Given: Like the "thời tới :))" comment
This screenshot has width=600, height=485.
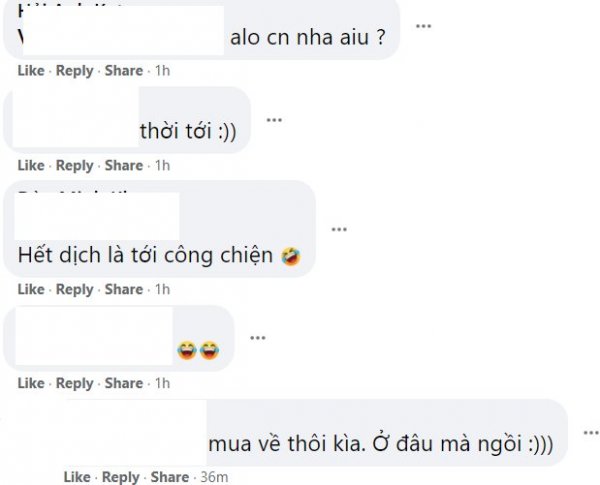Looking at the screenshot, I should pyautogui.click(x=31, y=165).
